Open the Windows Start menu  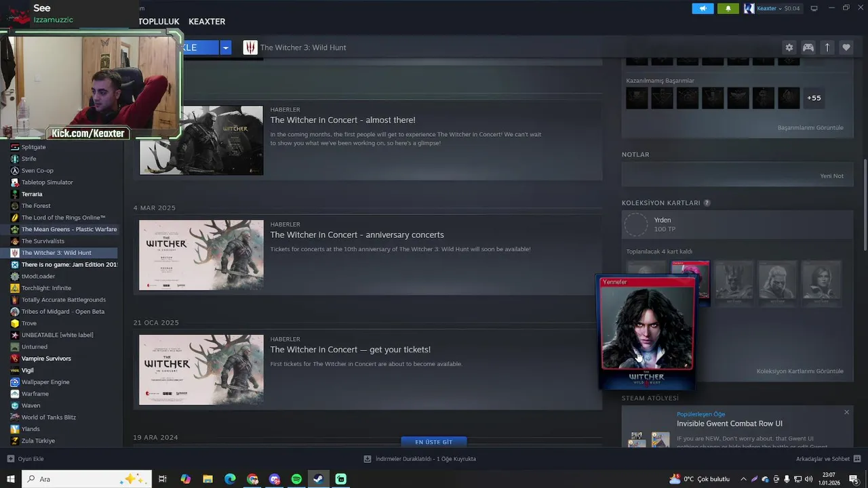pos(10,479)
